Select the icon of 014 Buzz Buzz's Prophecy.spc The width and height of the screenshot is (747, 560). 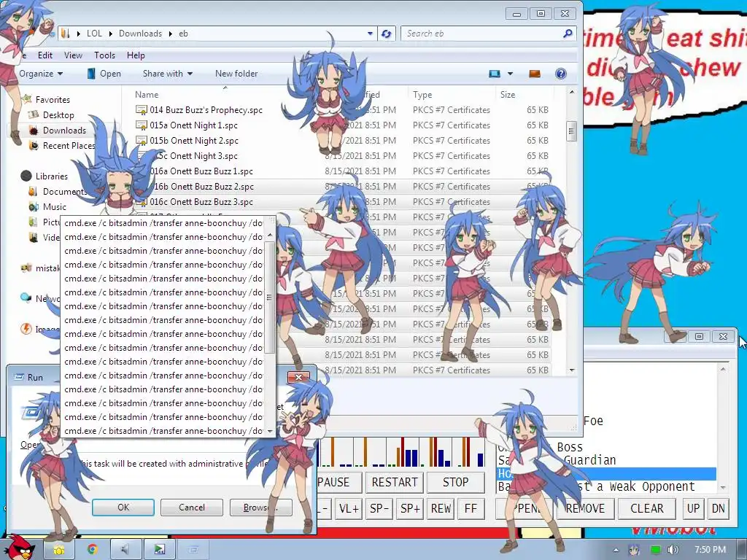coord(141,110)
